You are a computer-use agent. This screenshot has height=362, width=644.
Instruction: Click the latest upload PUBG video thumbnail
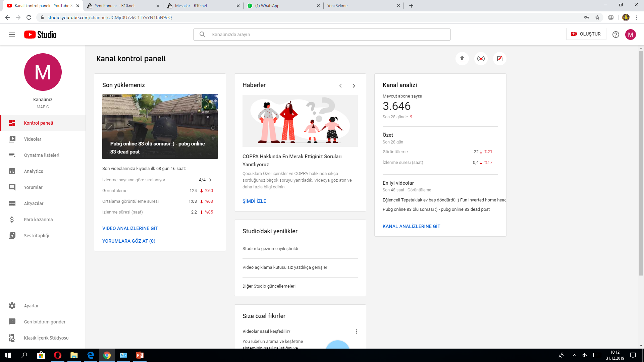(160, 126)
